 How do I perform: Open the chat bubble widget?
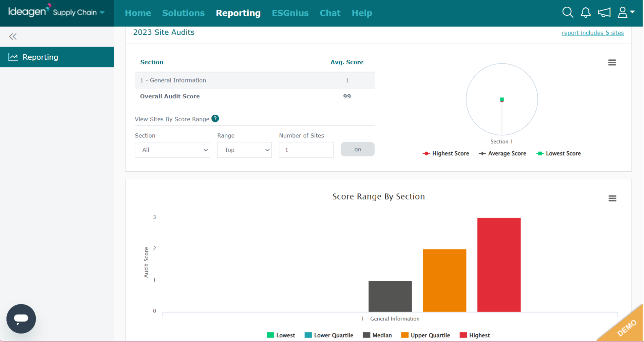coord(21,319)
